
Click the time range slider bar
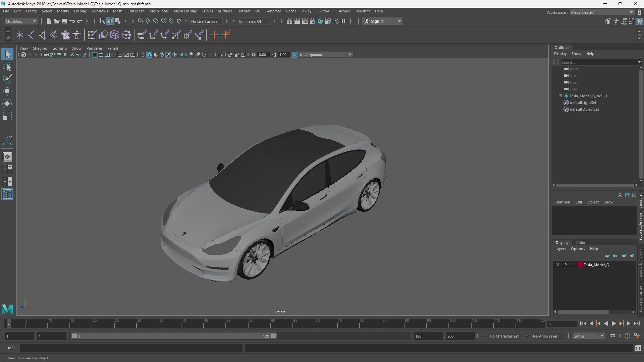(x=174, y=336)
